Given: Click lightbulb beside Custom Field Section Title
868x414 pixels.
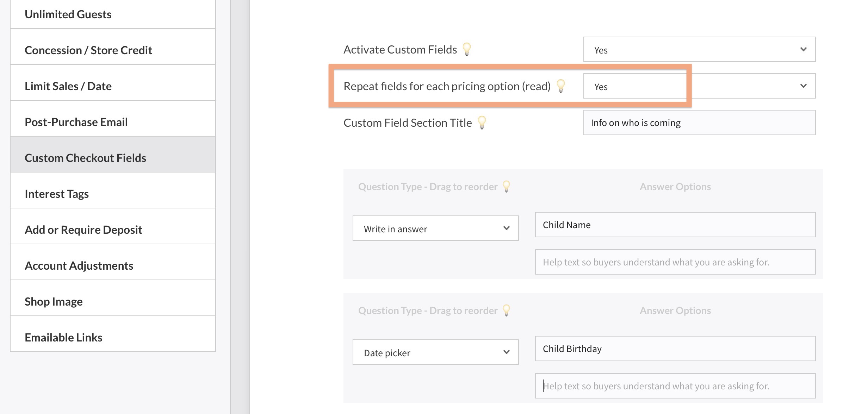Looking at the screenshot, I should point(482,123).
